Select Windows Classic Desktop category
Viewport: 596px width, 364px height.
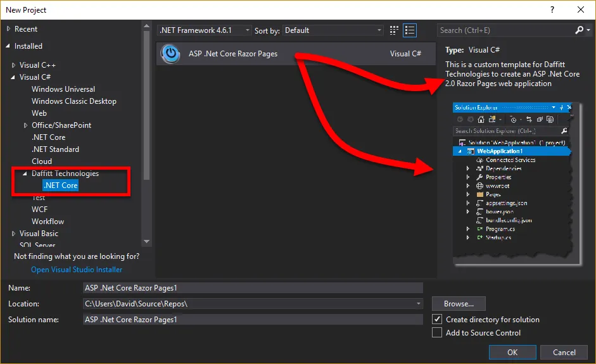click(x=73, y=101)
